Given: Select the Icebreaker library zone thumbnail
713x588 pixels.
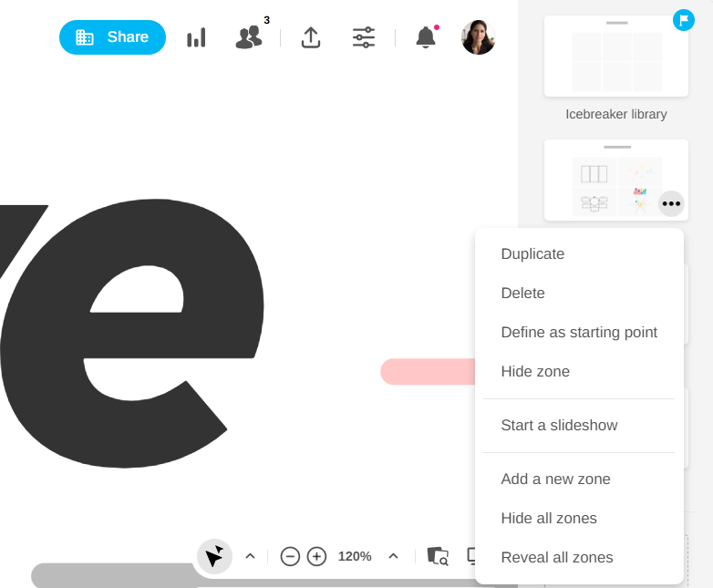Looking at the screenshot, I should (x=615, y=57).
